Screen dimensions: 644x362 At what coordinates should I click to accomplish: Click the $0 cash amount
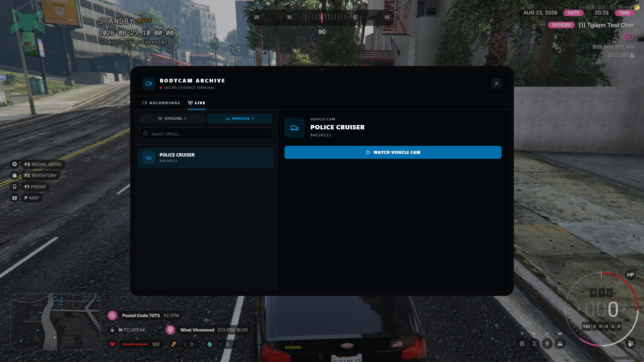click(x=629, y=37)
